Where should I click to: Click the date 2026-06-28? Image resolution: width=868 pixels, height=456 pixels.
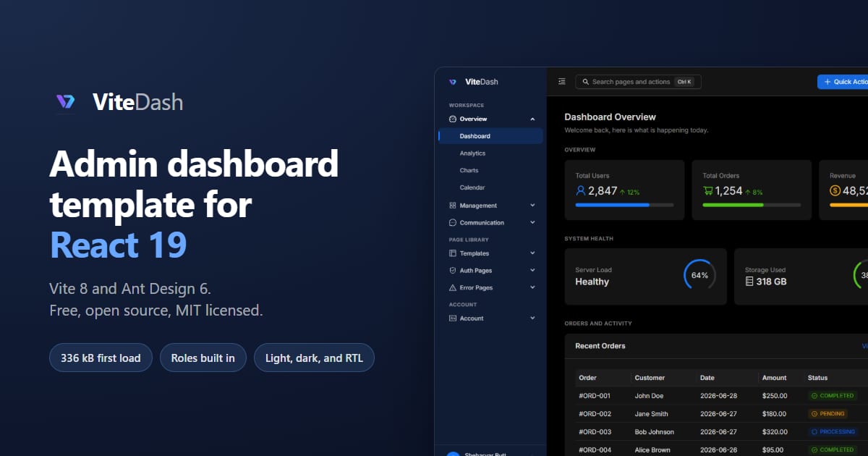point(718,396)
